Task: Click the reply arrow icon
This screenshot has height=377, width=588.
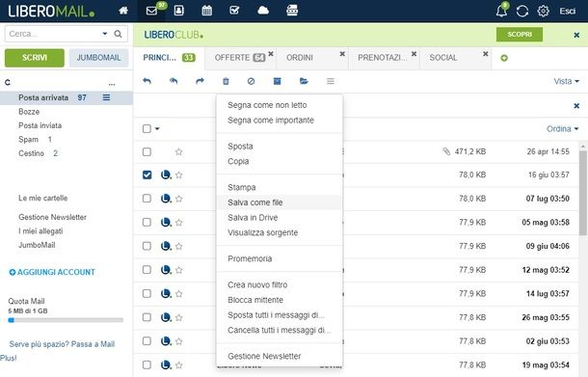Action: pos(147,81)
